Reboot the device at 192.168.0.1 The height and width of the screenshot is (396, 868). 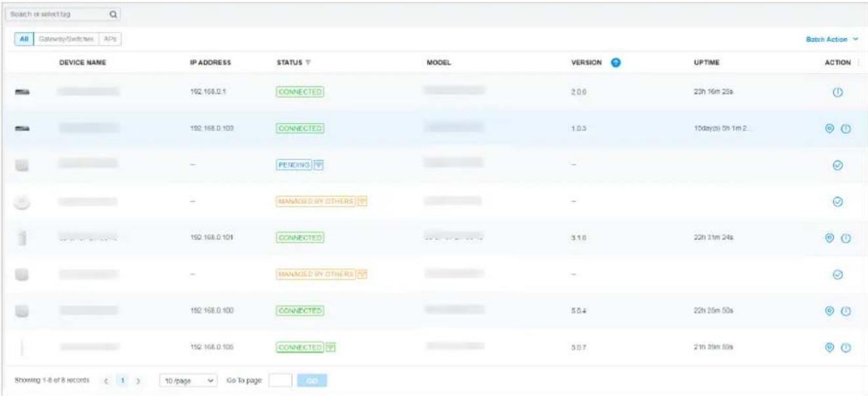(837, 92)
